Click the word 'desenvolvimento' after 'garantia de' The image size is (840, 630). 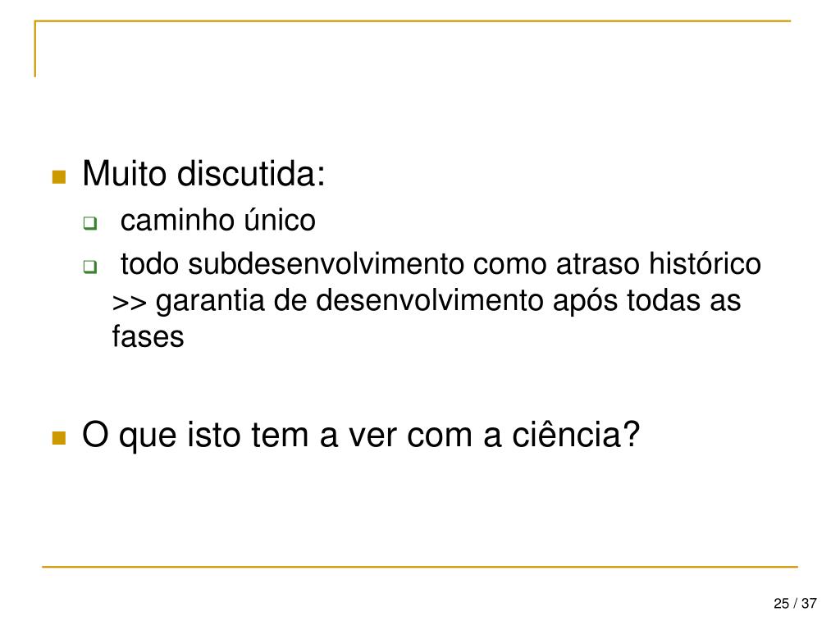(x=430, y=300)
